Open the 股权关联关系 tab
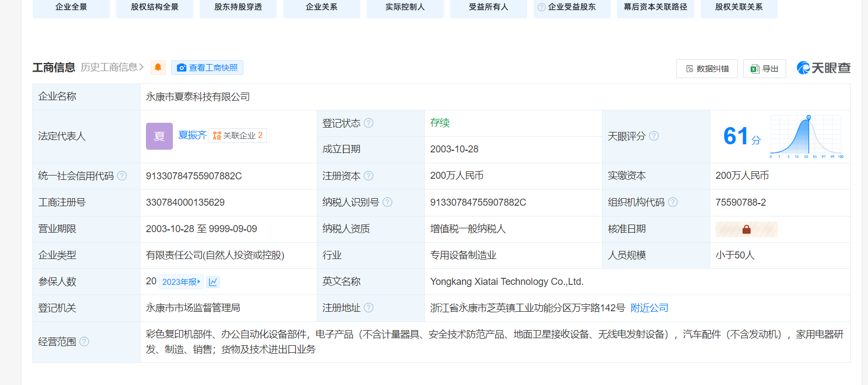This screenshot has width=868, height=385. [x=739, y=8]
